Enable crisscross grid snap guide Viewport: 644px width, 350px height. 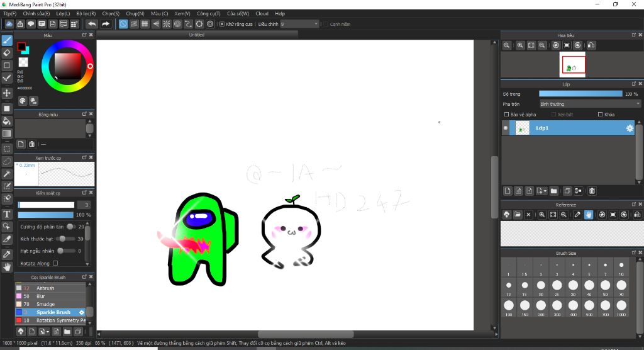pyautogui.click(x=145, y=24)
